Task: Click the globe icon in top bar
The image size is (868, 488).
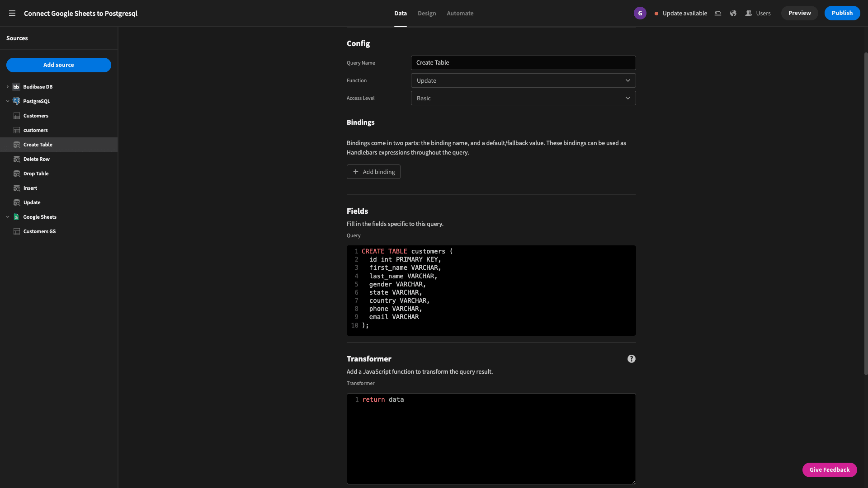Action: 733,13
